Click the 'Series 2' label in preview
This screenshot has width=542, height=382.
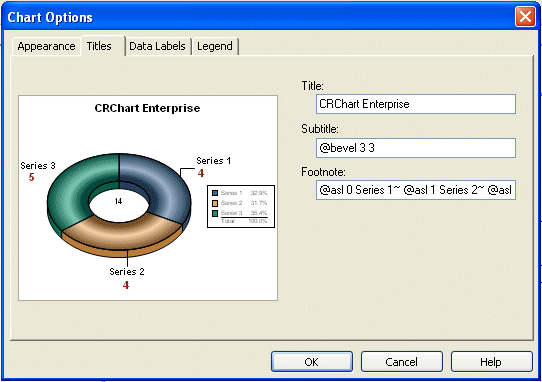click(x=127, y=272)
